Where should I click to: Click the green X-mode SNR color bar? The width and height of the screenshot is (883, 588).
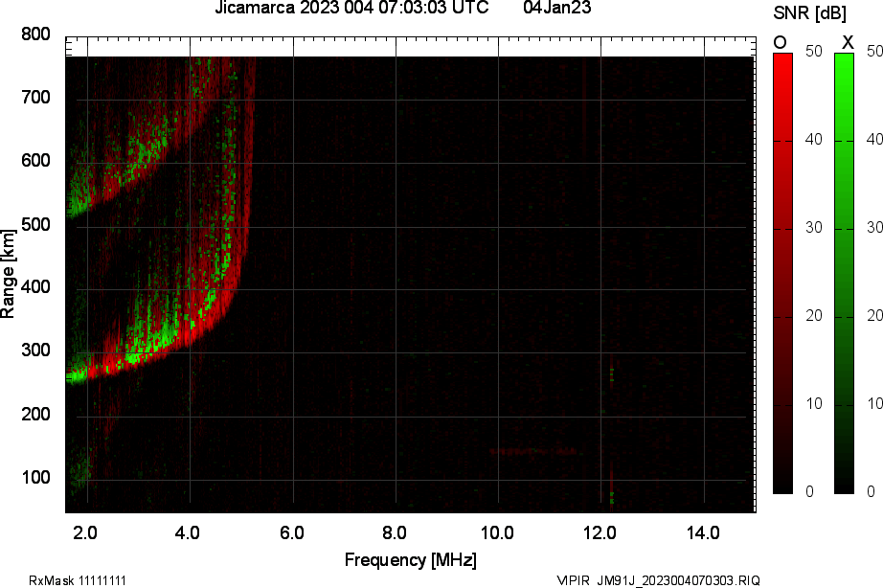point(844,274)
